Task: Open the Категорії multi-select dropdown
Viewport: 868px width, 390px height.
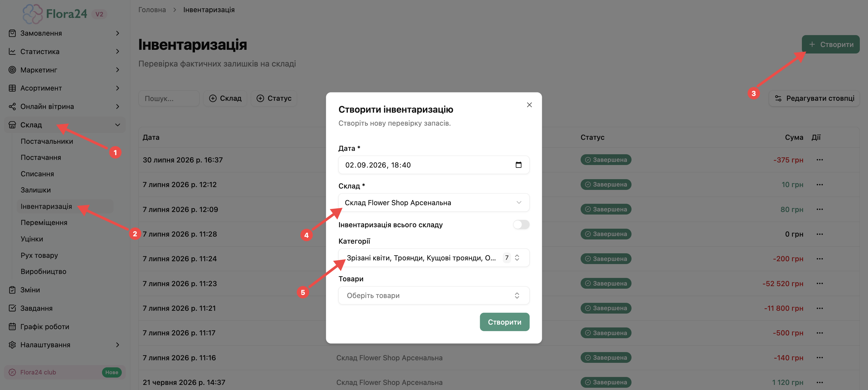Action: (434, 258)
